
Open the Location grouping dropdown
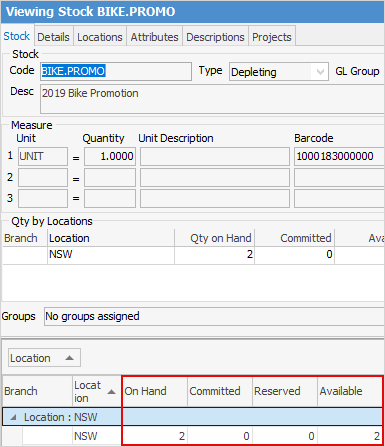pos(44,358)
